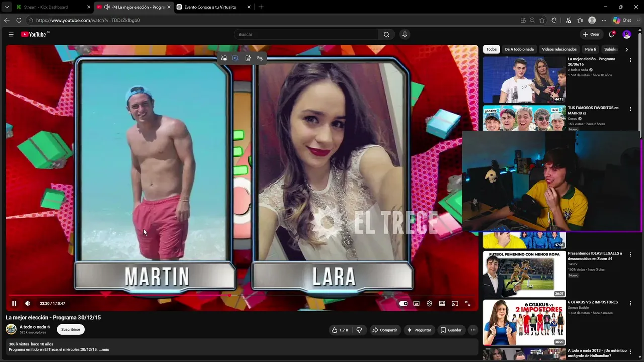This screenshot has width=644, height=362.
Task: Go back to the previous page
Action: click(7, 20)
